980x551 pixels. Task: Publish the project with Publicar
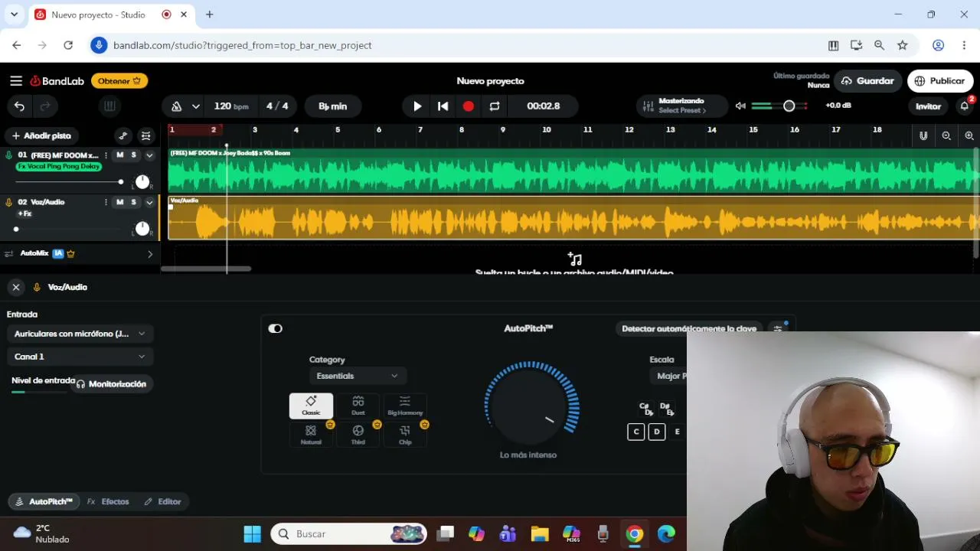(940, 81)
